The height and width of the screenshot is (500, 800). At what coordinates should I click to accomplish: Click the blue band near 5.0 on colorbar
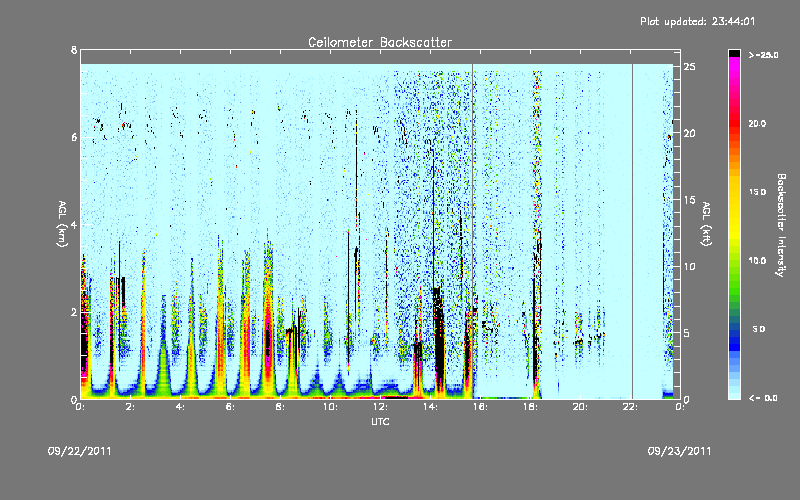point(734,329)
